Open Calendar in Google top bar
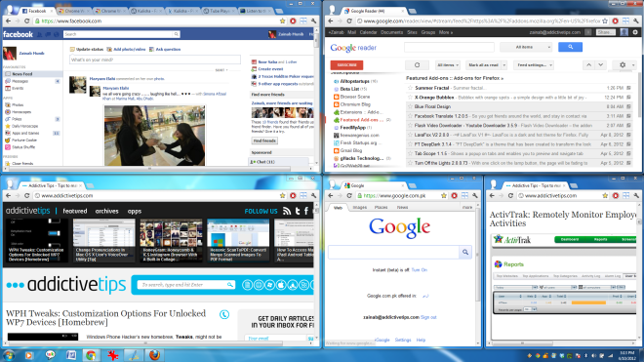Viewport: 644px width, 362px height. pos(368,32)
